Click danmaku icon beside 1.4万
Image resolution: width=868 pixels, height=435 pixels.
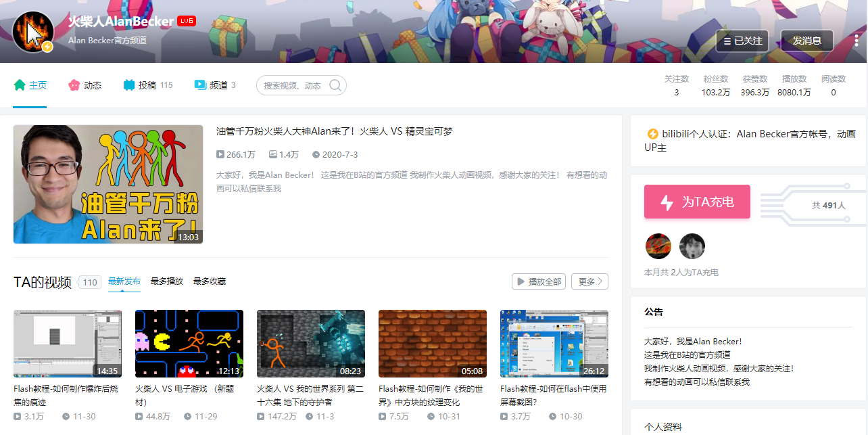(x=272, y=154)
